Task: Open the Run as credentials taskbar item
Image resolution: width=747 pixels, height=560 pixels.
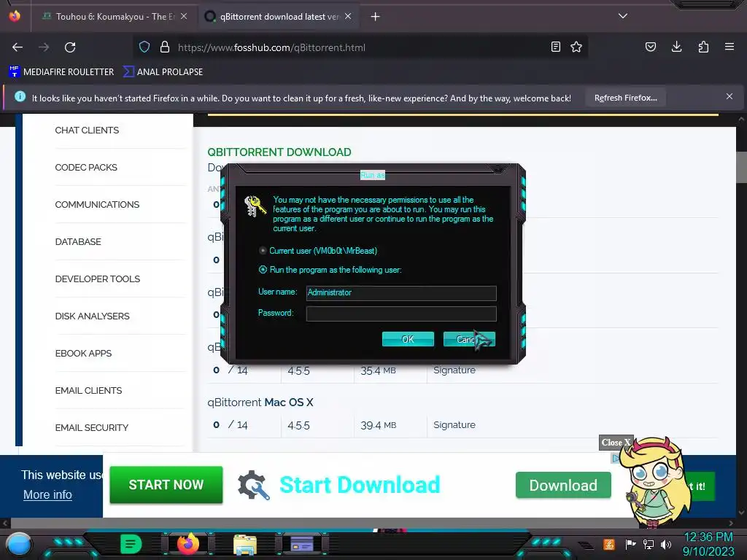Action: pyautogui.click(x=302, y=544)
